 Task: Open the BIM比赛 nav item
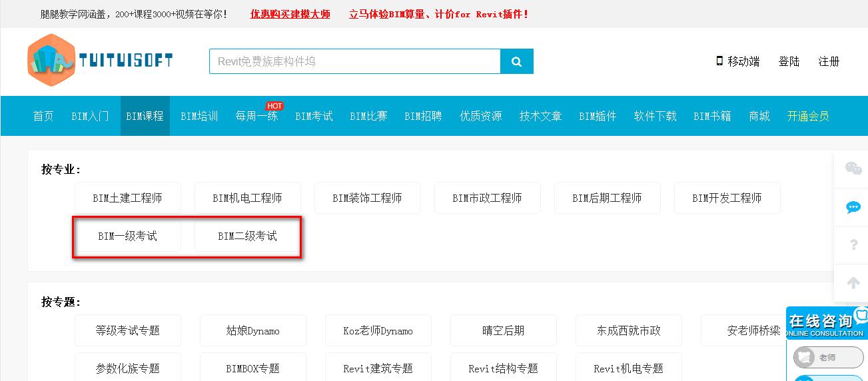pos(368,116)
